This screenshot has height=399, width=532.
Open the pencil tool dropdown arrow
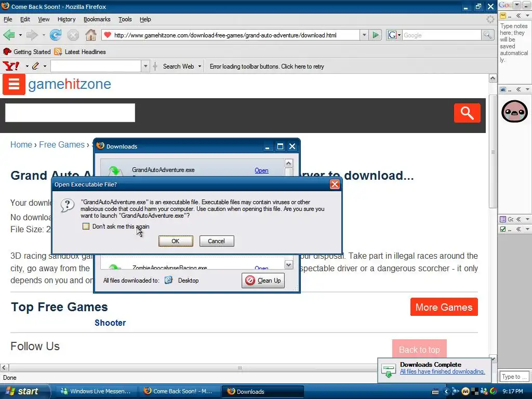[45, 66]
